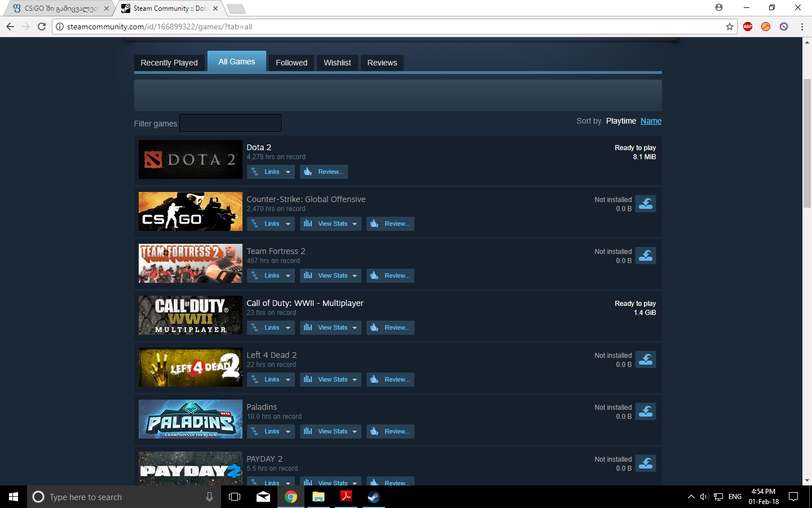
Task: Click the Dota 2 game thumbnail
Action: [191, 160]
